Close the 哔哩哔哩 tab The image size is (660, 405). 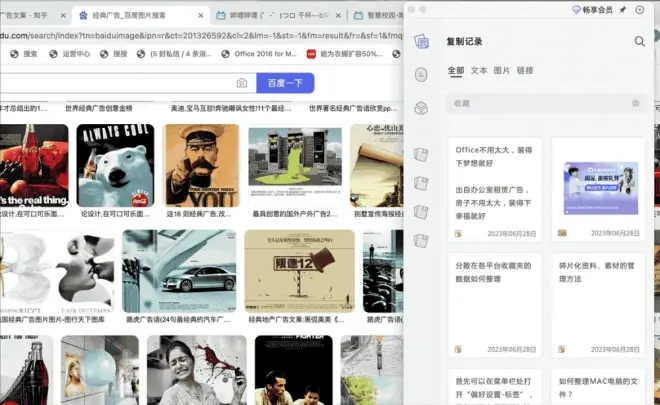338,16
